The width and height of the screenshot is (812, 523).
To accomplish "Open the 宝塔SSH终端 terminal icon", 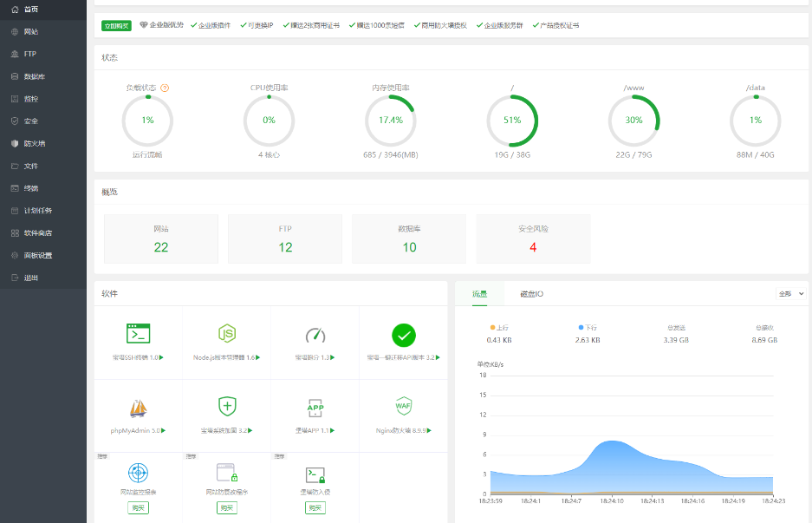I will [139, 334].
